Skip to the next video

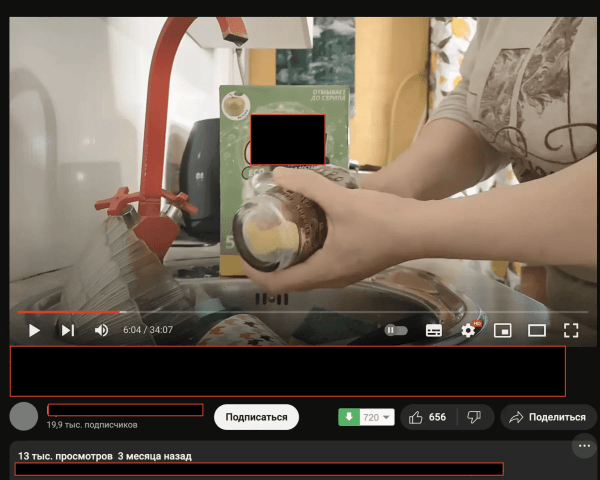(x=67, y=330)
